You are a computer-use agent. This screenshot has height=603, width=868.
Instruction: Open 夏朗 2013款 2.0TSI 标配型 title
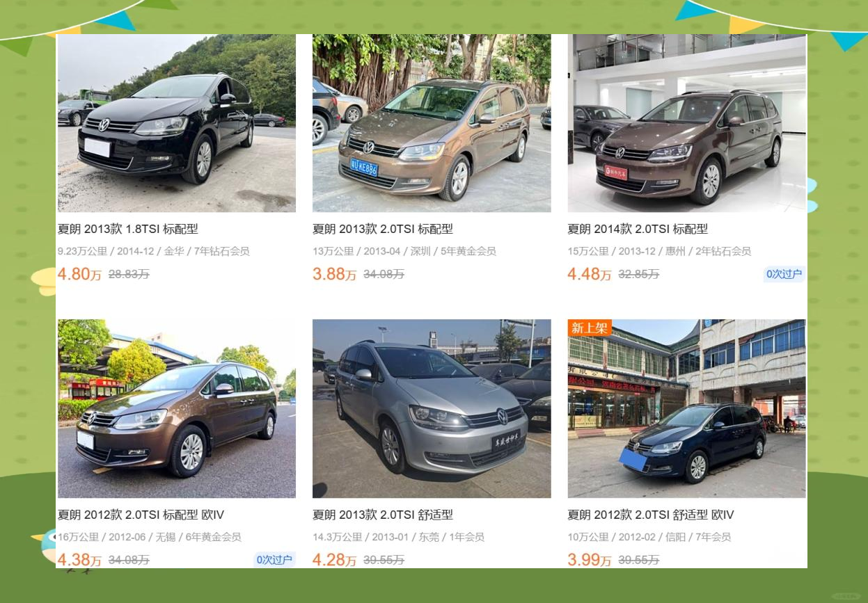[383, 229]
